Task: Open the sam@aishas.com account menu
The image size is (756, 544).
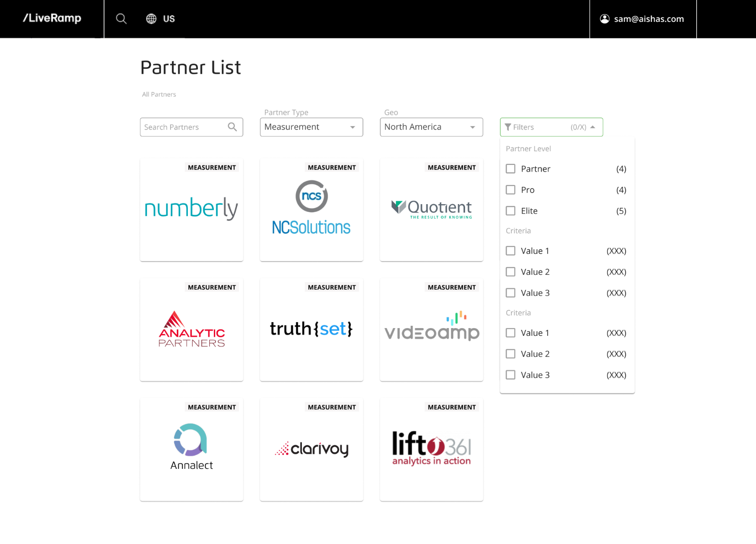Action: pos(643,19)
